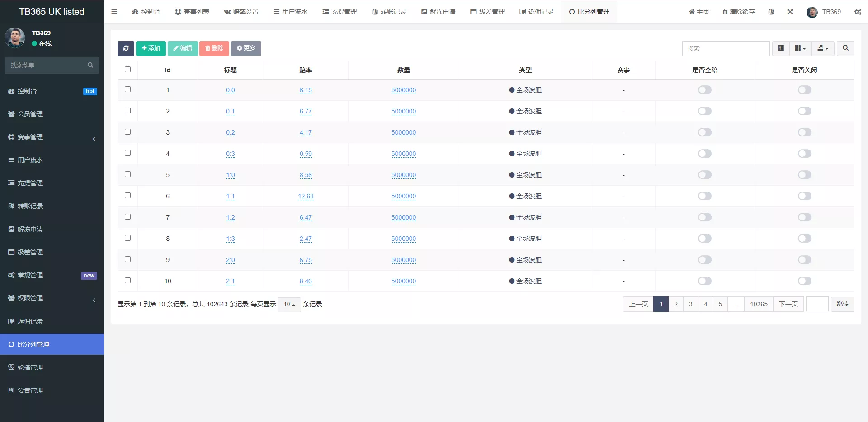Enable 是否全陪 toggle for row 1
The height and width of the screenshot is (422, 868).
[x=704, y=89]
